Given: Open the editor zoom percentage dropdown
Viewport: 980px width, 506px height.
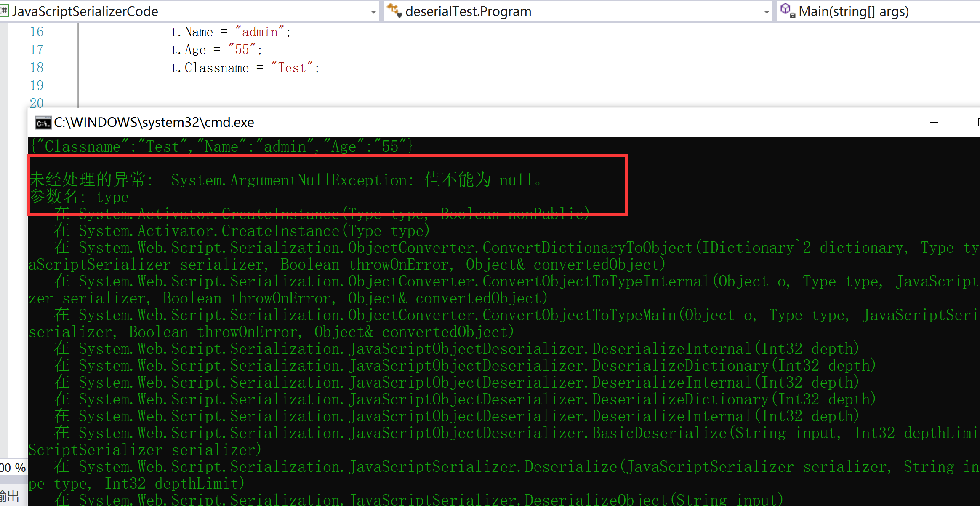Looking at the screenshot, I should [x=13, y=467].
